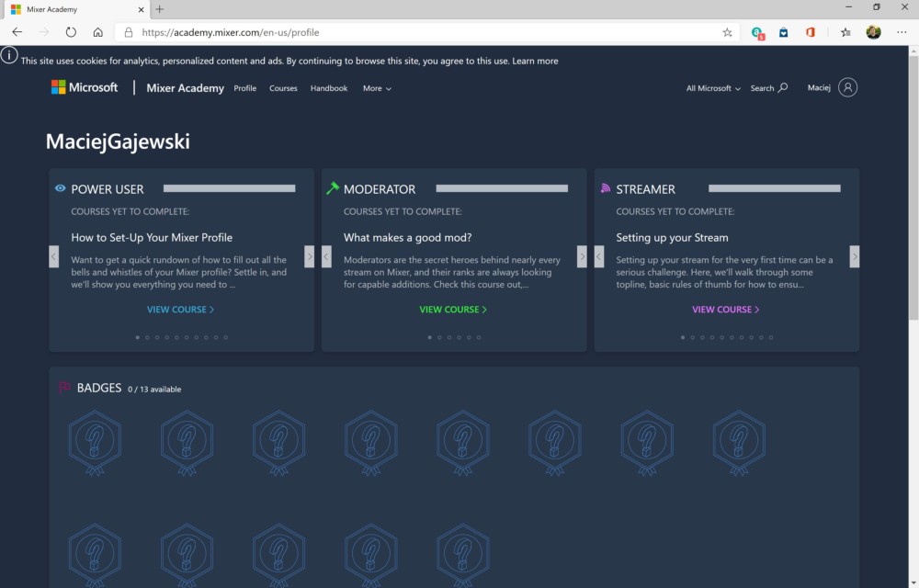Select last pagination dot in Power User card

click(226, 337)
